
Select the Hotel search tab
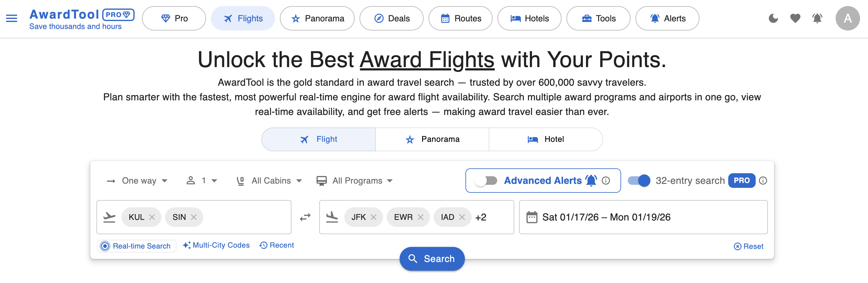(x=545, y=139)
